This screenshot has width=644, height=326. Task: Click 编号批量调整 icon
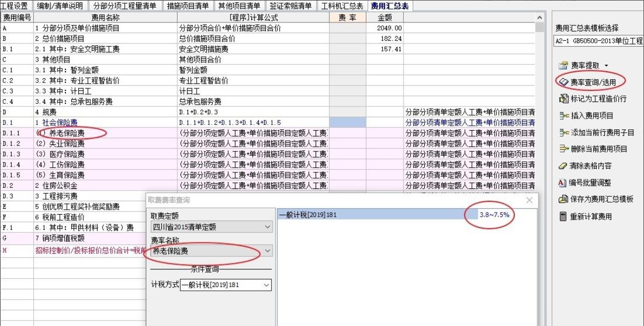563,183
